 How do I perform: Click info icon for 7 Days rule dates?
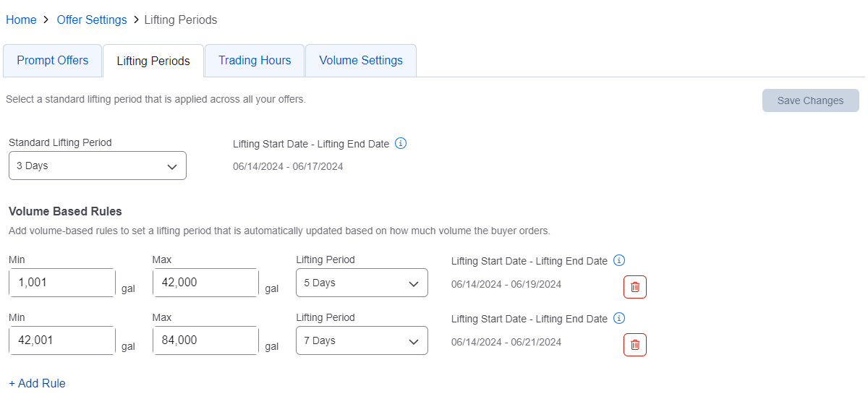pos(619,318)
